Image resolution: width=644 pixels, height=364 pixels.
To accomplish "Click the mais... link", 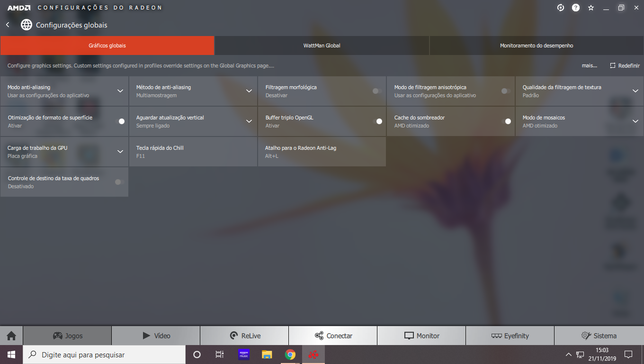I will click(590, 66).
